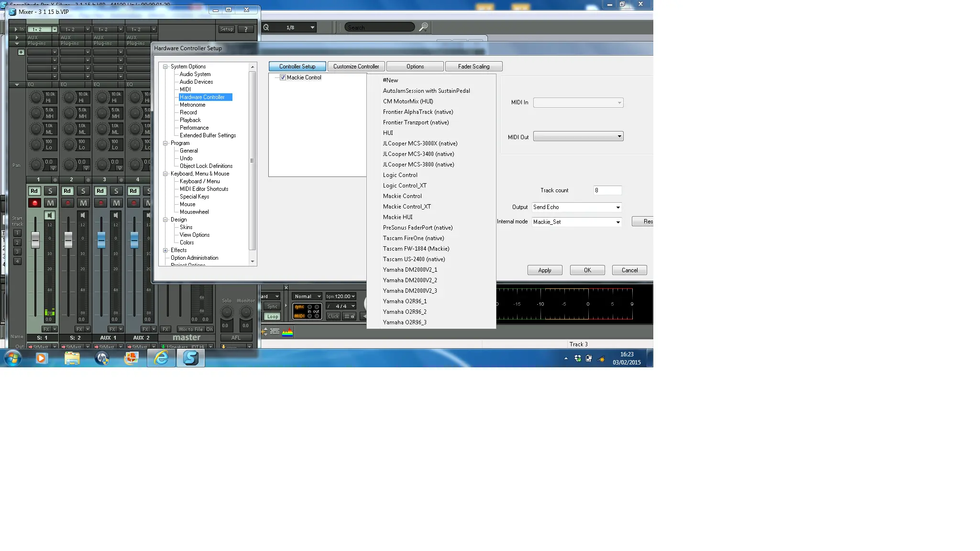Expand the Effects tree node

coord(165,250)
